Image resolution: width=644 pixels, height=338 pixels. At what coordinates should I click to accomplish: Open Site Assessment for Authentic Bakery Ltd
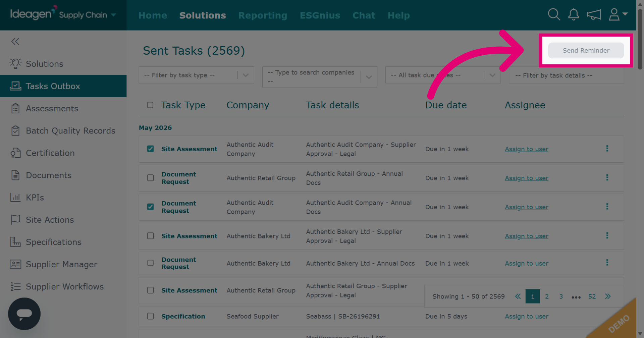point(189,236)
